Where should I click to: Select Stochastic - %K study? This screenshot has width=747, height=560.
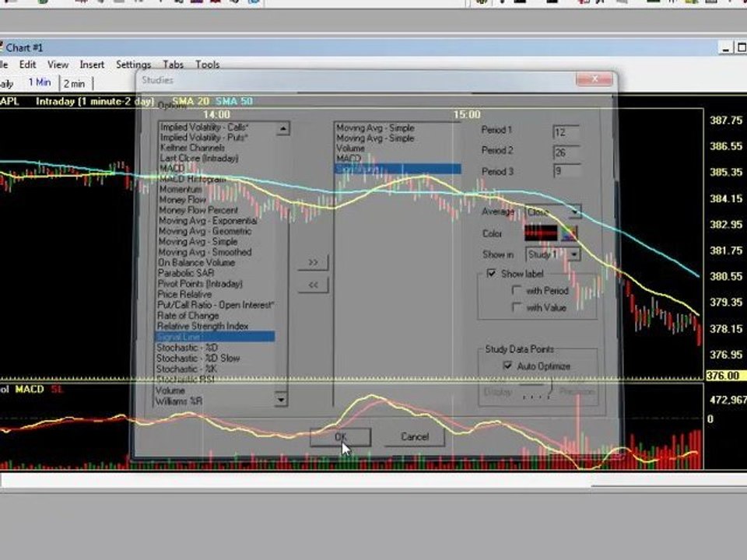point(187,369)
